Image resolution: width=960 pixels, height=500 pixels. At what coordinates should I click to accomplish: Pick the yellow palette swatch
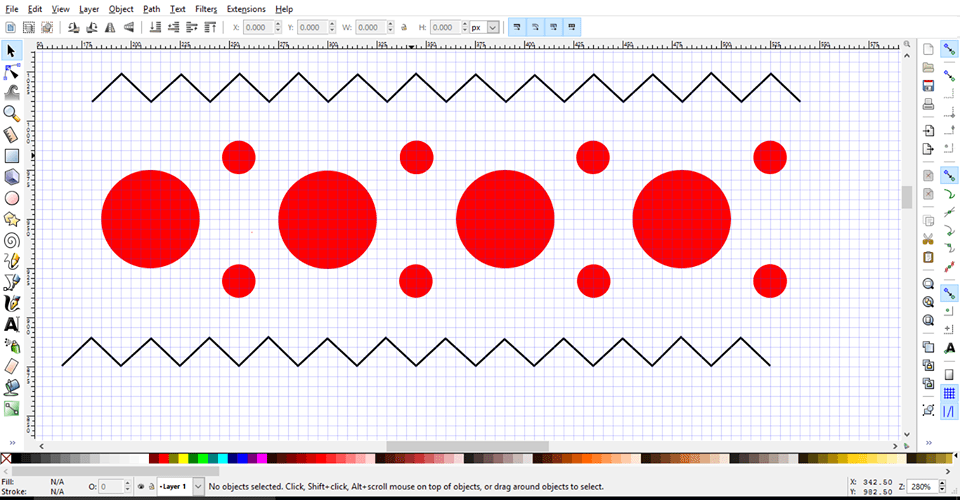[183, 458]
